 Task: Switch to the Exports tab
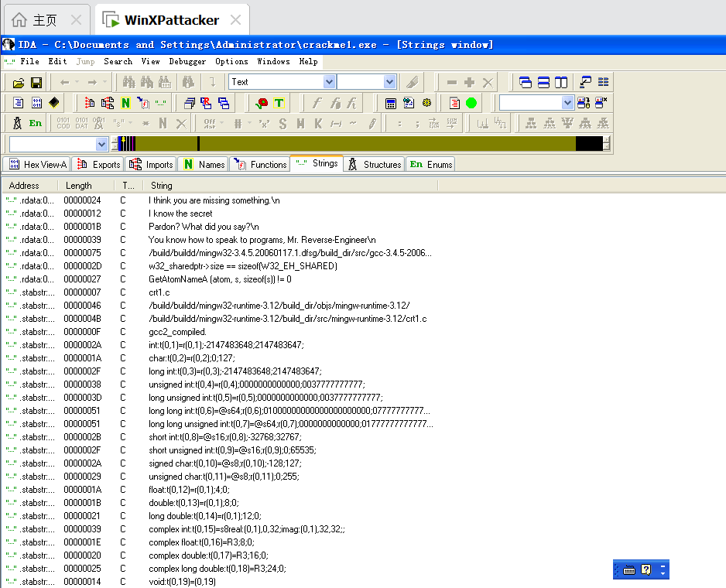pos(98,164)
